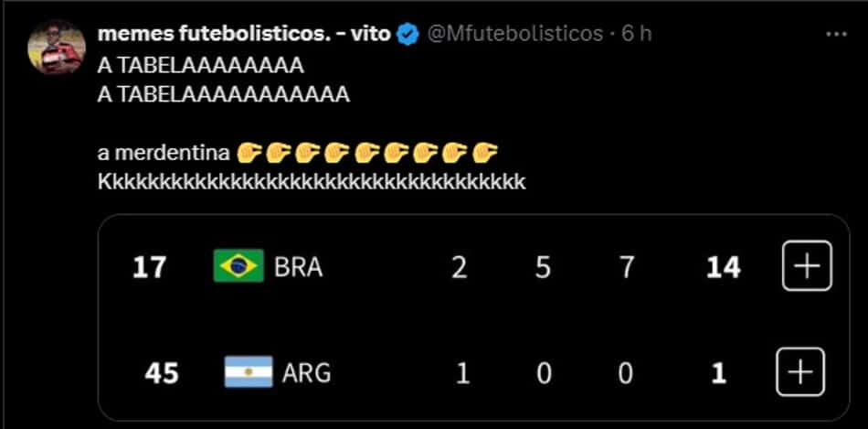The height and width of the screenshot is (429, 868).
Task: Expand the BRA row with plus button
Action: pos(807,266)
